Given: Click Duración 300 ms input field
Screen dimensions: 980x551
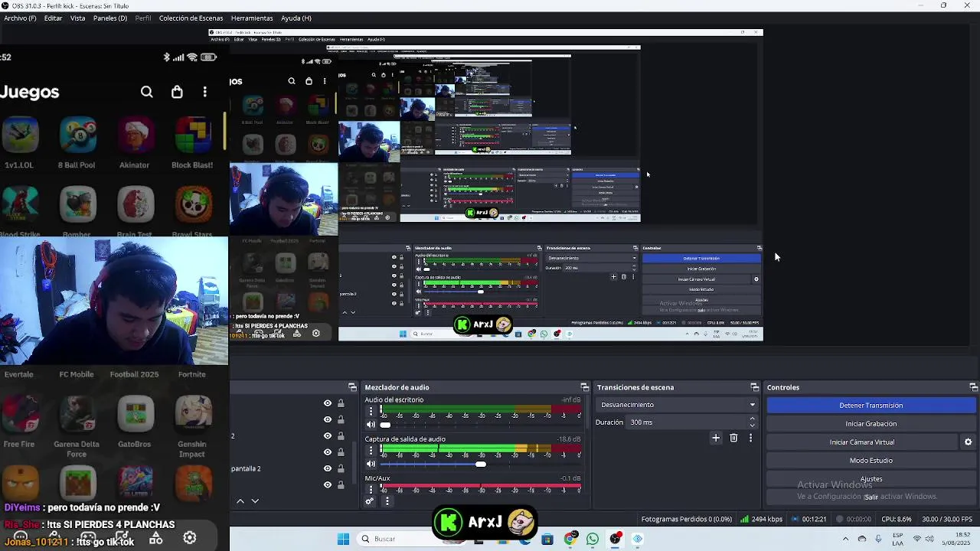Looking at the screenshot, I should click(686, 422).
